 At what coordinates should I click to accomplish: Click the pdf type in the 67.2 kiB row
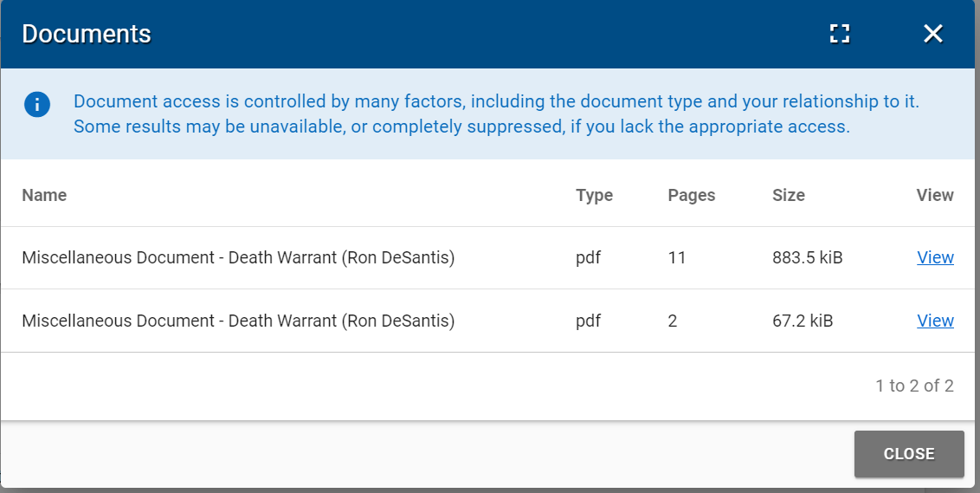click(x=588, y=321)
